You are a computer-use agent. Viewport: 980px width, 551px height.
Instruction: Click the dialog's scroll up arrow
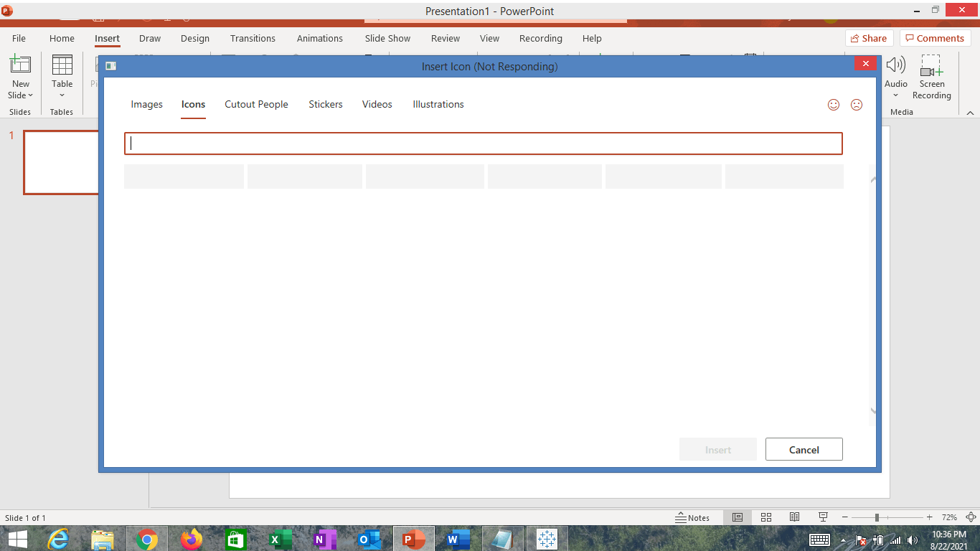coord(873,179)
